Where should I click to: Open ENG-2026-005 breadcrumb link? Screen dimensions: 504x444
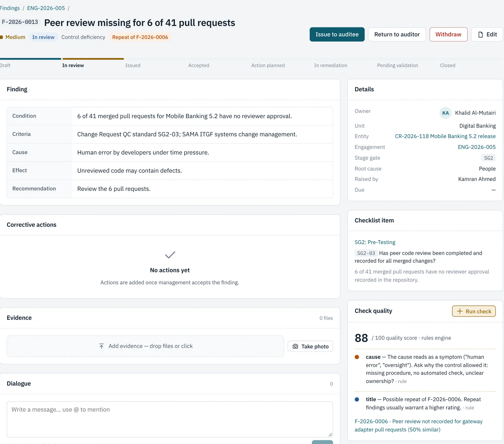[46, 8]
